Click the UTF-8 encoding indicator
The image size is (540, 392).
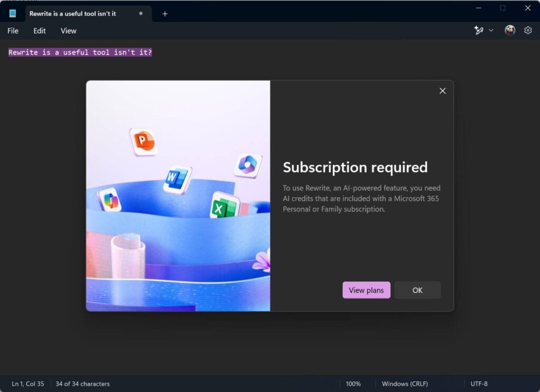(480, 384)
